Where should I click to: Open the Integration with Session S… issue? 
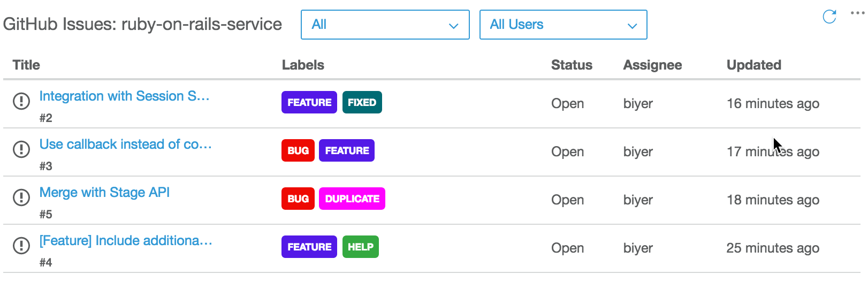[x=124, y=96]
